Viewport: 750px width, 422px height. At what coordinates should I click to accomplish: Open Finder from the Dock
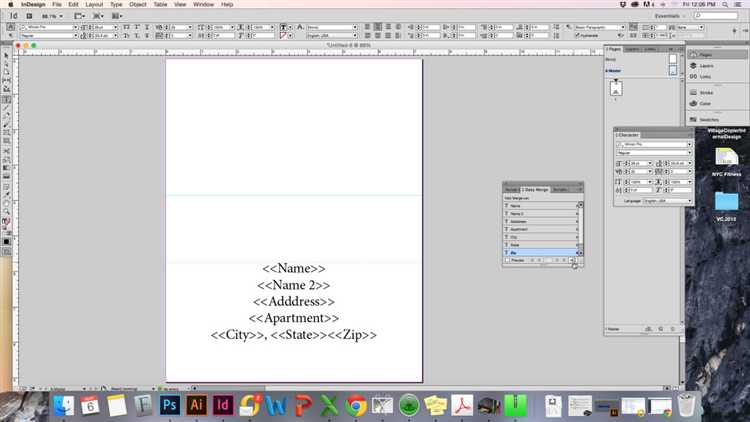[64, 406]
